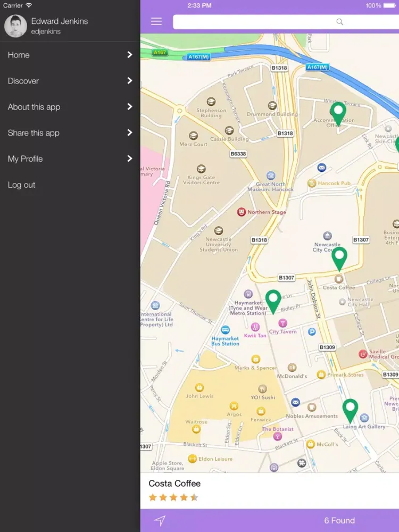Screen dimensions: 399x532
Task: Tap the McColl's shop icon
Action: click(311, 444)
